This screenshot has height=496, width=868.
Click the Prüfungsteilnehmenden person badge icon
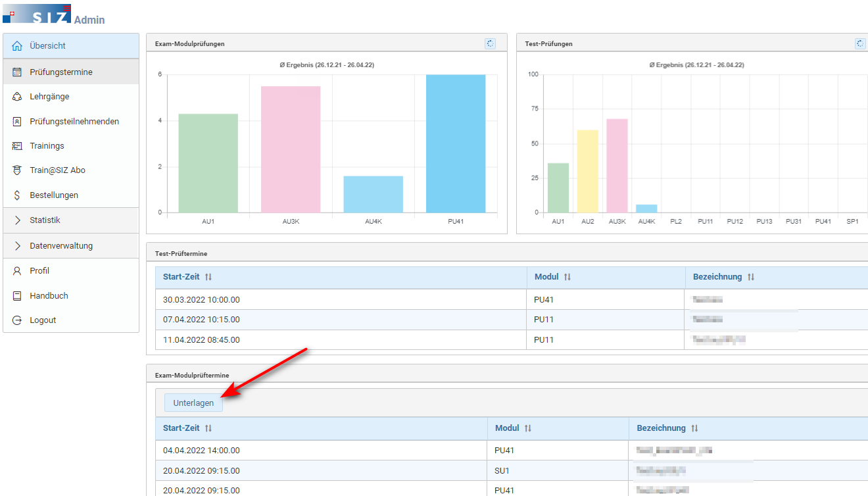coord(17,122)
